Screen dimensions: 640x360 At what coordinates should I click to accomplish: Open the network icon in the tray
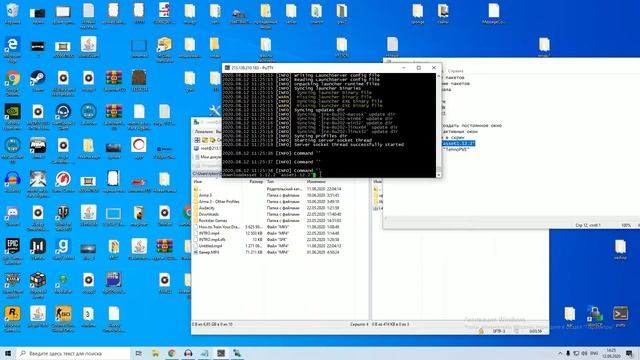pyautogui.click(x=576, y=353)
